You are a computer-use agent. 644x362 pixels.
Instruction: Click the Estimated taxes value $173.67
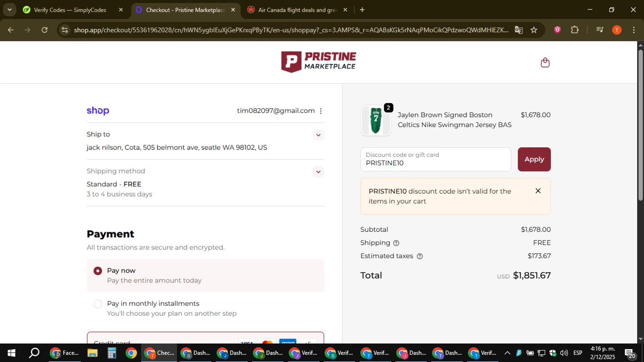(539, 256)
